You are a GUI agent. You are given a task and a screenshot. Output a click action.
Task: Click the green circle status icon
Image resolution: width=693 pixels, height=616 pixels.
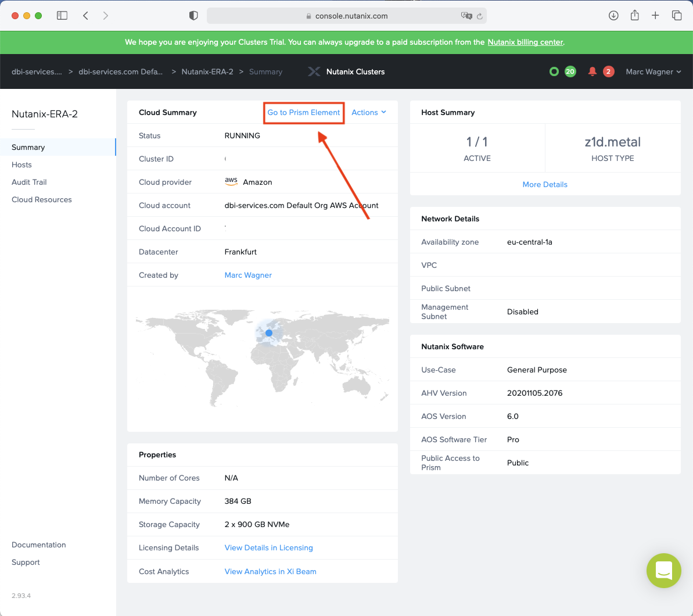pos(554,71)
